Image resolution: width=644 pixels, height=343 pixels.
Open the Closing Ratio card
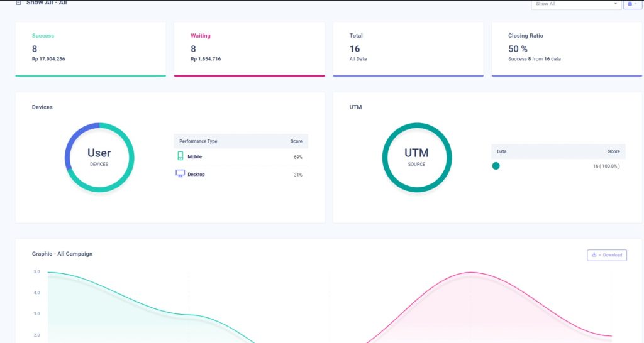click(x=567, y=48)
